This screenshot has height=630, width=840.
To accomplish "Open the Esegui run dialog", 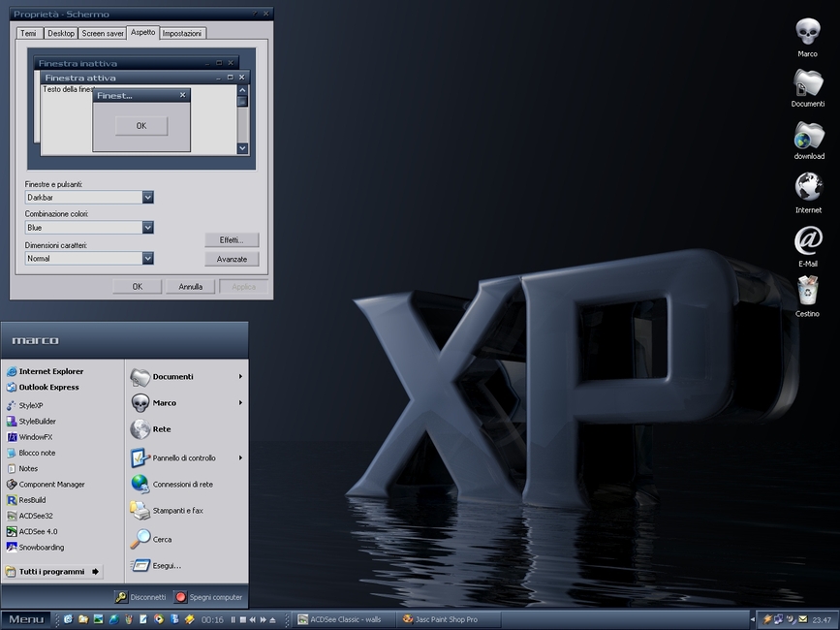I will coord(156,566).
